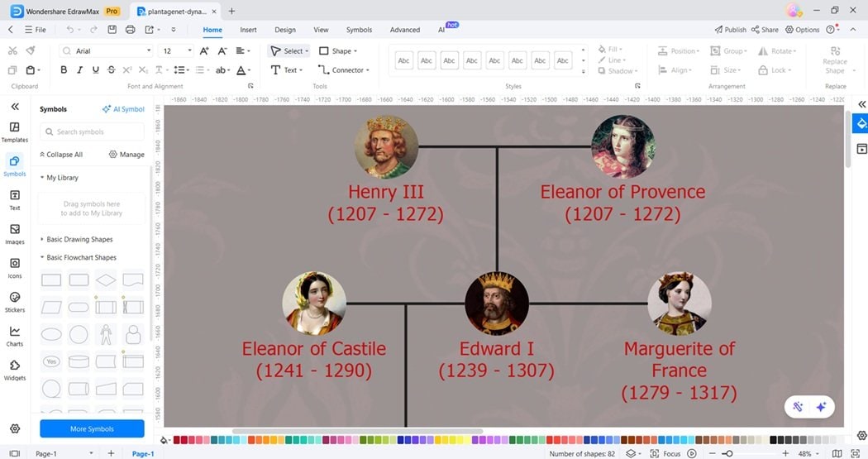Open the Stickers panel in the sidebar
Screen dimensions: 868x459
click(15, 302)
